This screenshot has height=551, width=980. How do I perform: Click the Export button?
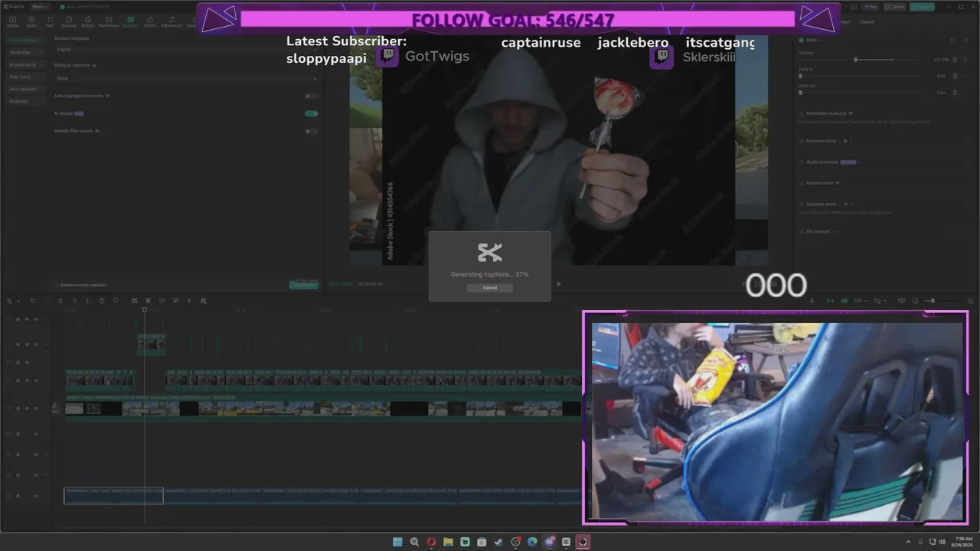(924, 6)
